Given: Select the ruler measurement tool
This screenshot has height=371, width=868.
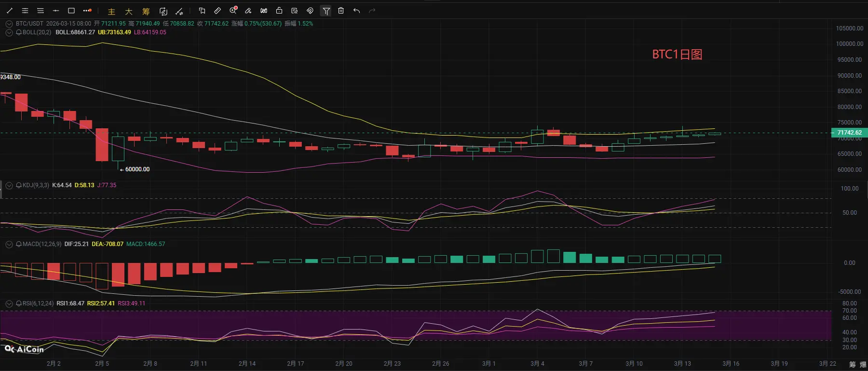Looking at the screenshot, I should (x=217, y=11).
